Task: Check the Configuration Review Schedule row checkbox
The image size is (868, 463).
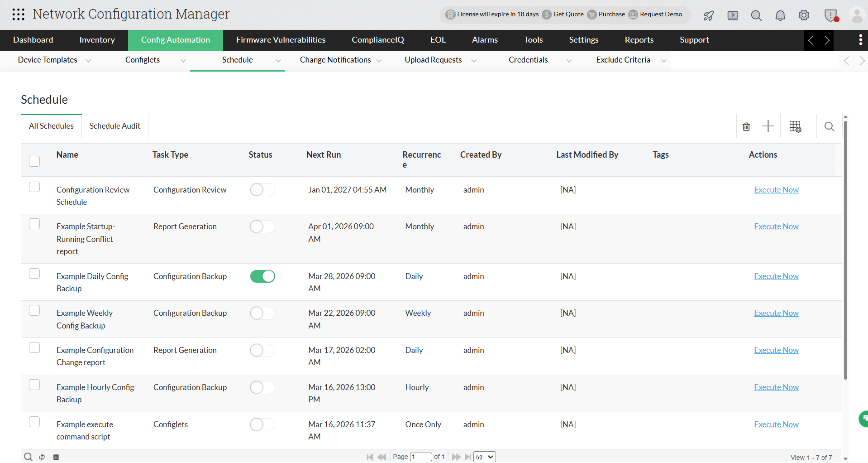Action: tap(34, 187)
